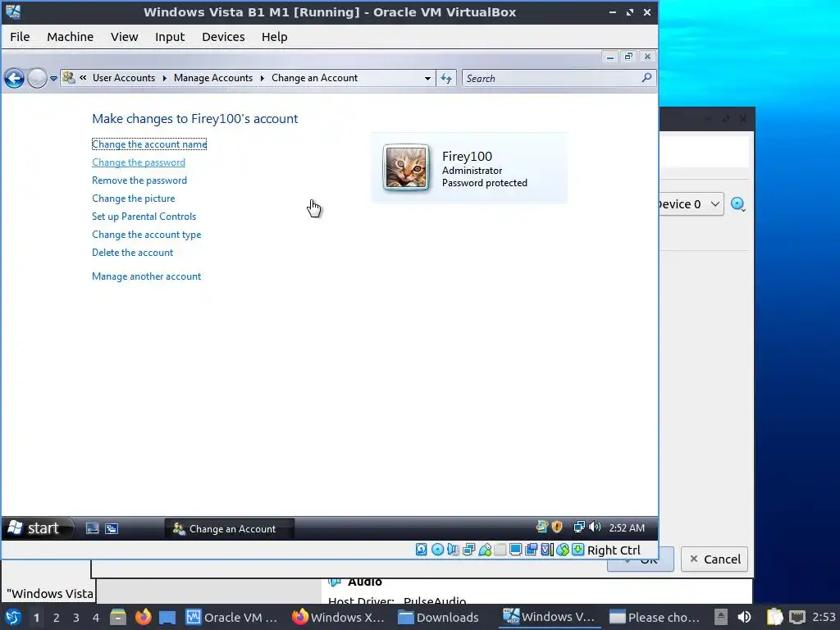
Task: Click the Vista show desktop quick launch icon
Action: [92, 529]
